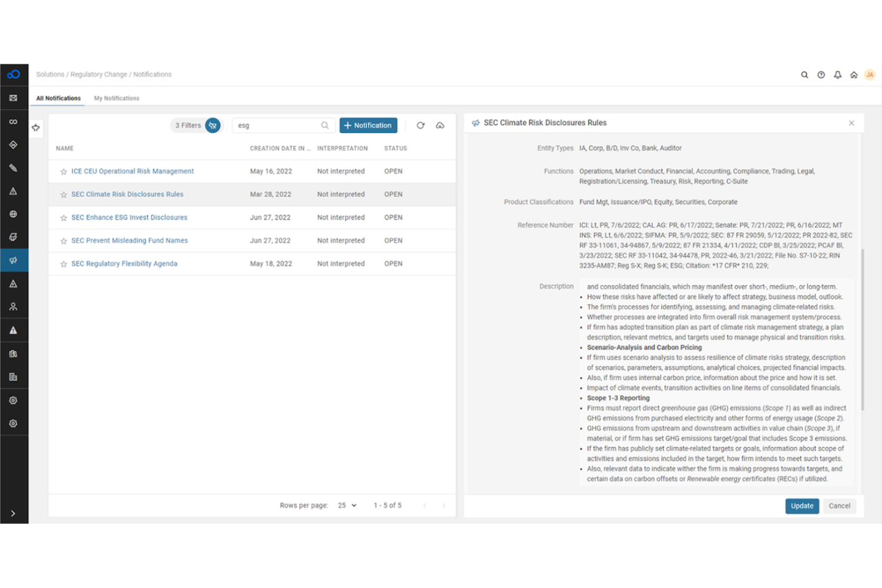The height and width of the screenshot is (588, 882).
Task: Click the detail panel vertical scrollbar
Action: pos(862,330)
